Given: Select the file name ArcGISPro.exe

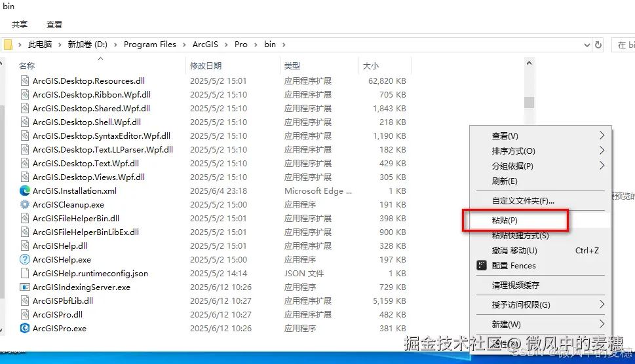Looking at the screenshot, I should click(60, 329).
